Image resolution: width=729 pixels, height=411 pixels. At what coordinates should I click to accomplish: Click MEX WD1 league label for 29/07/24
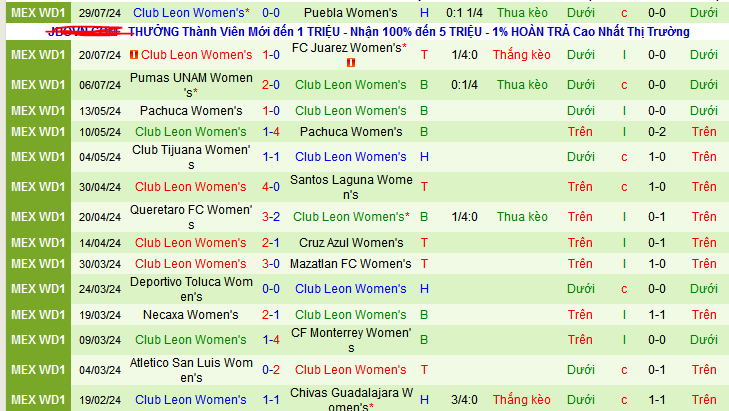pyautogui.click(x=38, y=13)
